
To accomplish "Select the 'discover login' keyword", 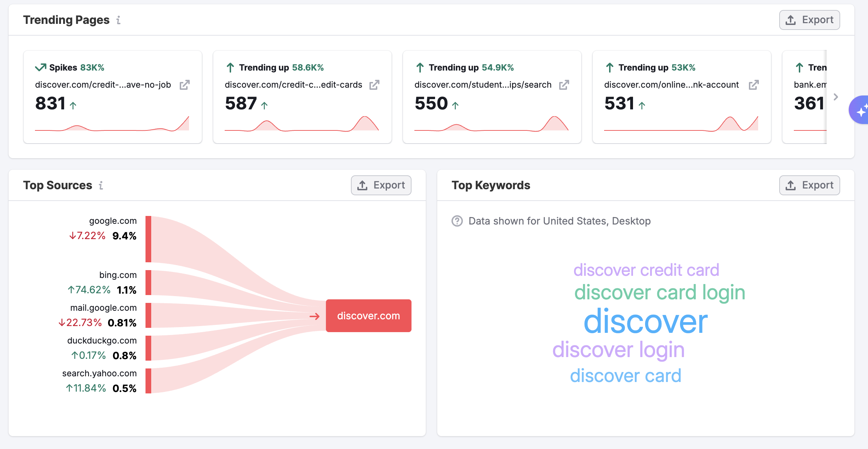I will coord(618,350).
